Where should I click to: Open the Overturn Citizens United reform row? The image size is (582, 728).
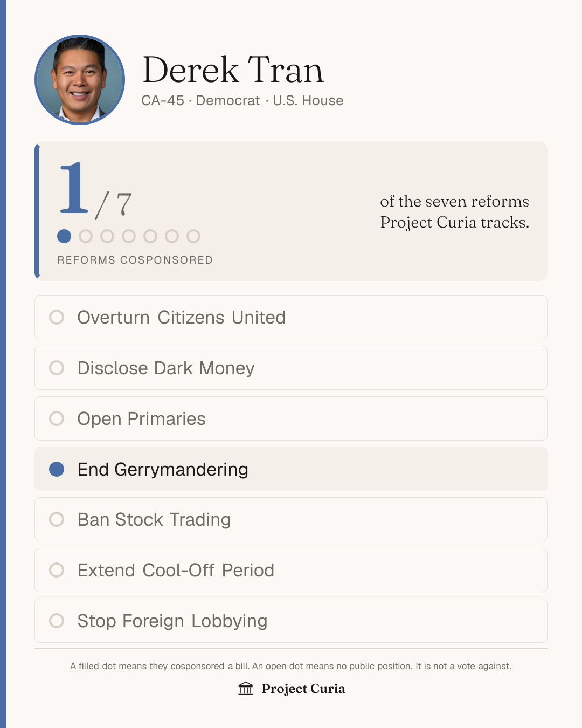pos(291,317)
